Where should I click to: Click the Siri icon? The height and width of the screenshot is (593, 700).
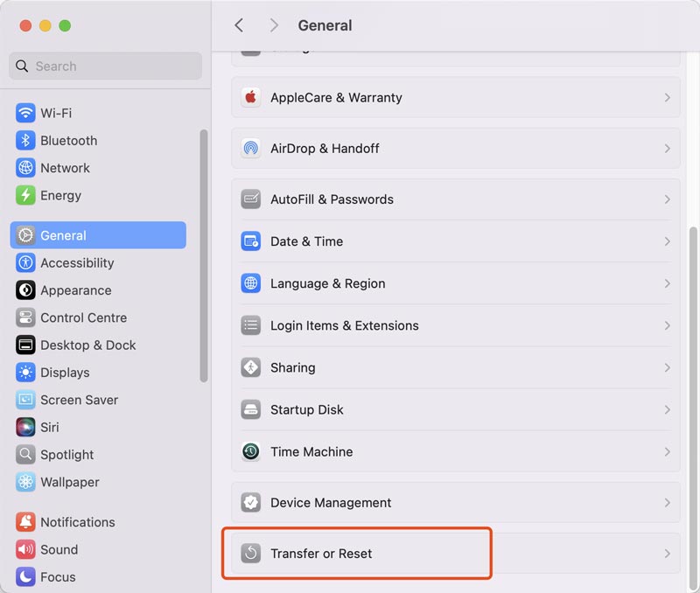pyautogui.click(x=25, y=427)
